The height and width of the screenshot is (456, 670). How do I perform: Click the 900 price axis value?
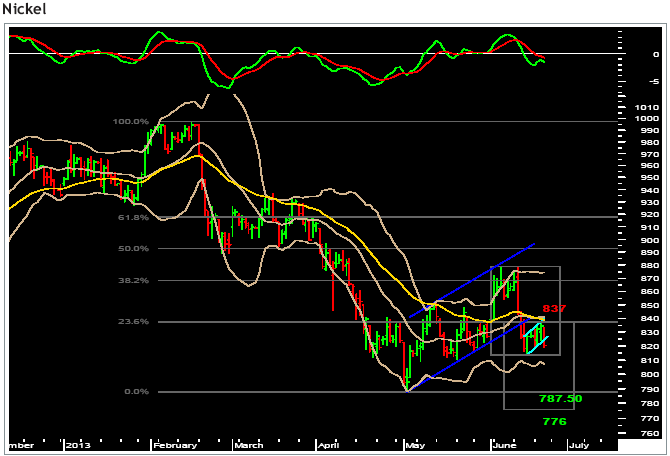[649, 240]
